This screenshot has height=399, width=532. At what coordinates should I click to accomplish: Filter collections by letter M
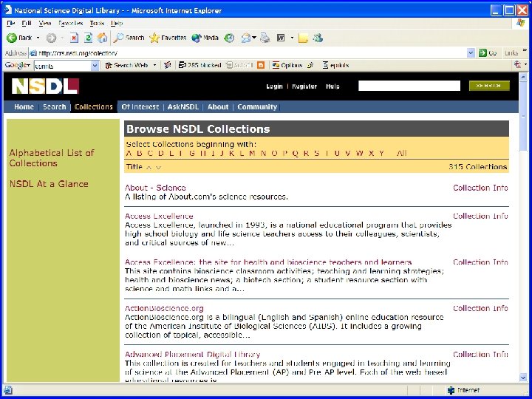point(252,153)
